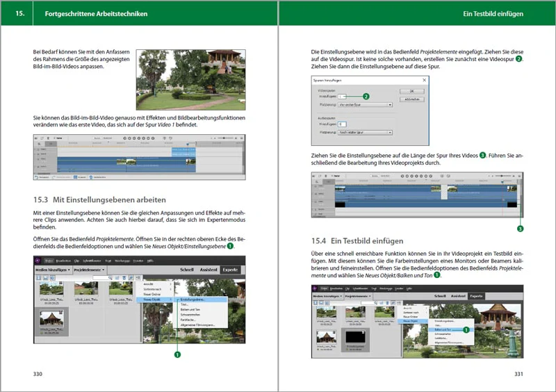Screen dimensions: 556x392
Task: Choose Balken und Ton in right submenu
Action: (x=443, y=329)
